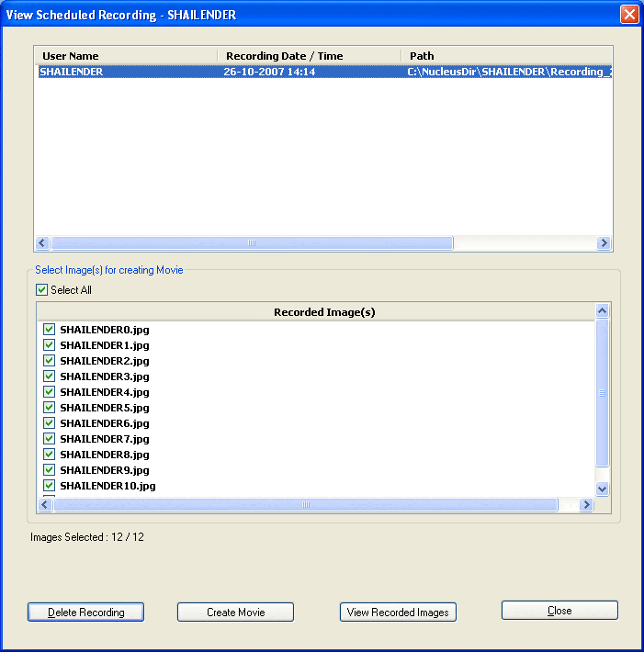Viewport: 644px width, 652px height.
Task: Click the Recorded Image(s) column header
Action: [316, 312]
